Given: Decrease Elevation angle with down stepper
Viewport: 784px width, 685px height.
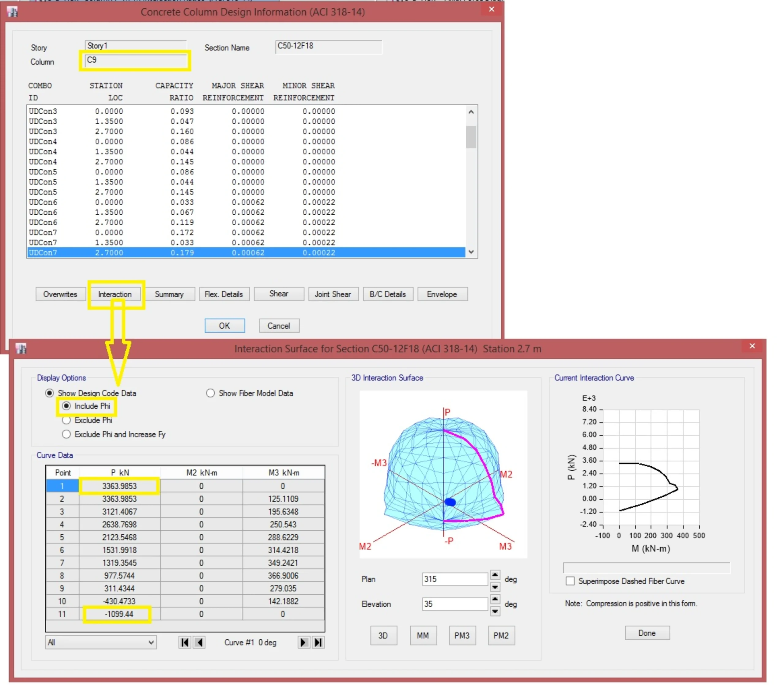Looking at the screenshot, I should pos(495,611).
